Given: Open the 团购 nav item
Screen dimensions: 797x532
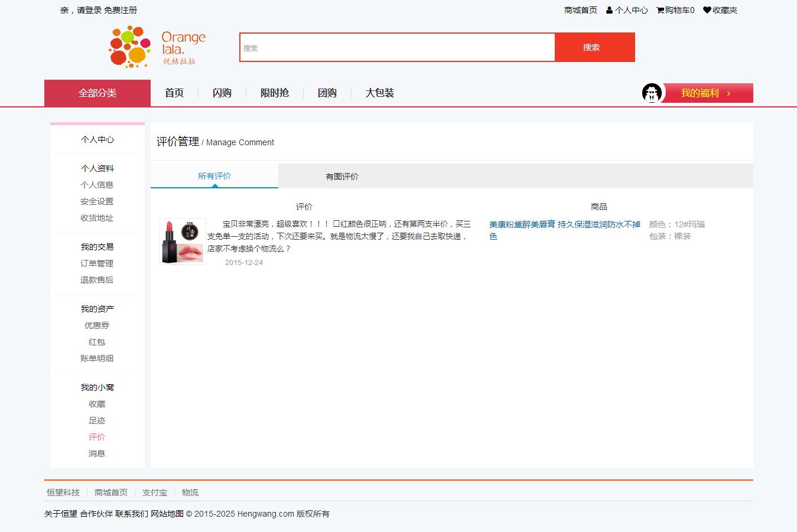Looking at the screenshot, I should 327,93.
